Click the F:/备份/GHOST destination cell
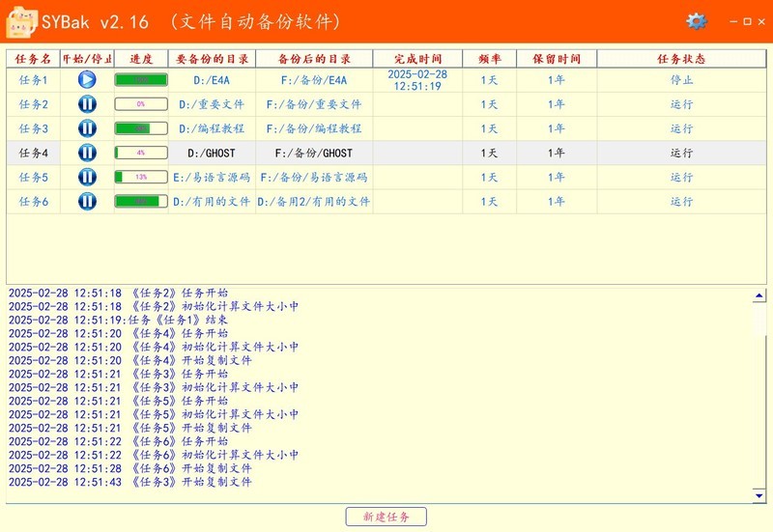 [x=314, y=153]
